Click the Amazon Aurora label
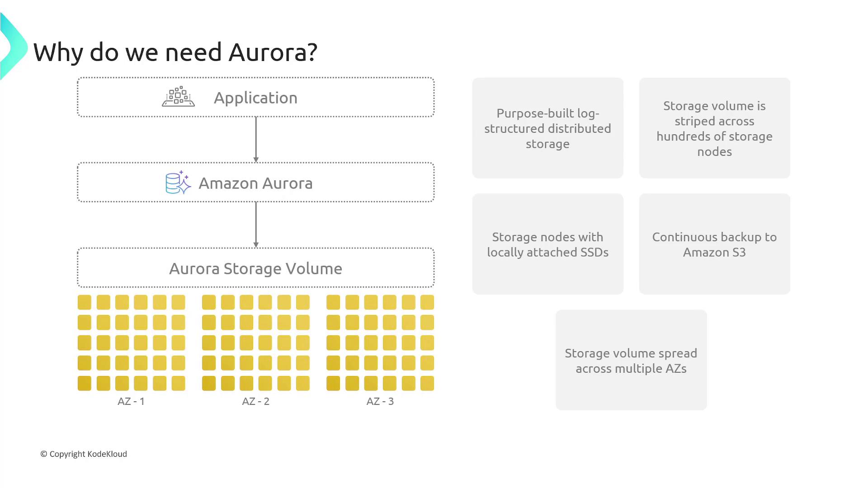Image resolution: width=868 pixels, height=488 pixels. coord(255,183)
